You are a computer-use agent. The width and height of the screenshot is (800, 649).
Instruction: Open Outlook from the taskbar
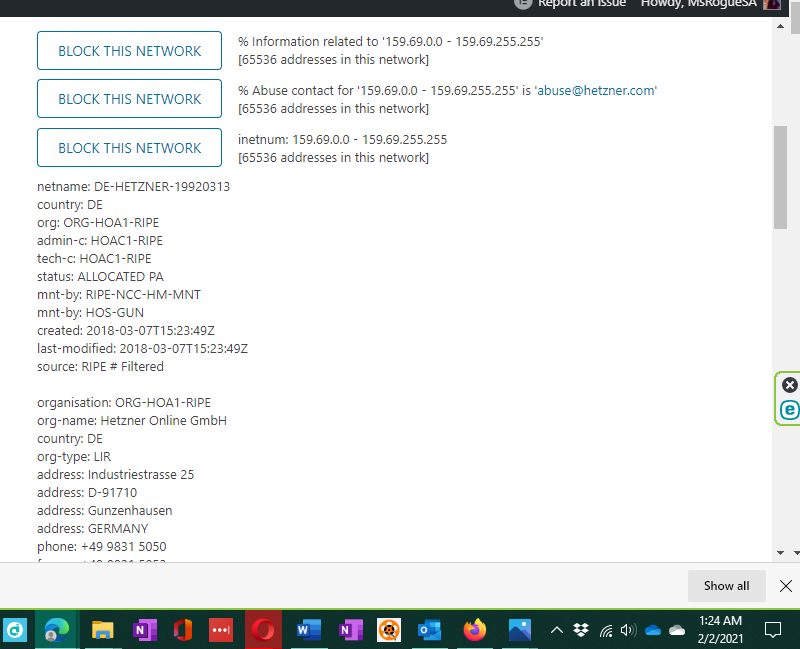[x=430, y=629]
